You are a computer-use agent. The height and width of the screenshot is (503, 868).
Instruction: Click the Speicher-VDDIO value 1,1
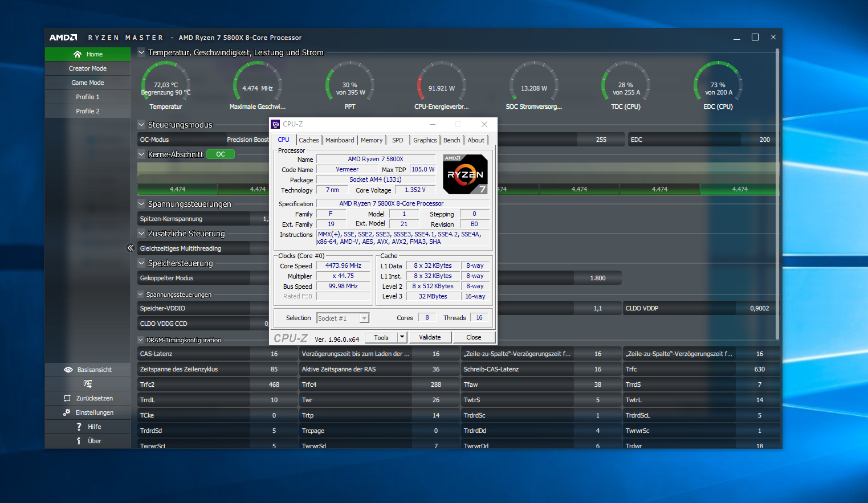(x=598, y=308)
